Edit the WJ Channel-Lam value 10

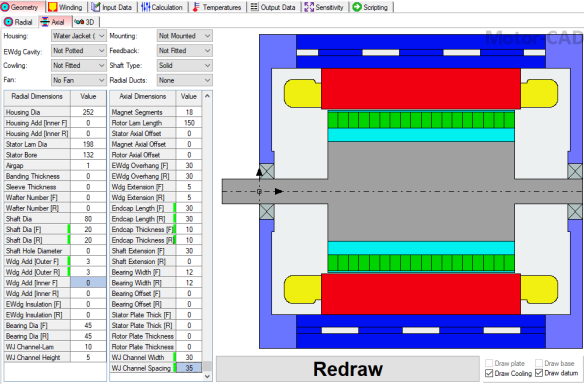88,347
